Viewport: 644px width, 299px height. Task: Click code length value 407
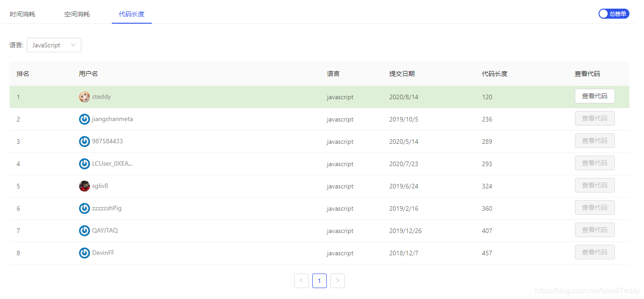(487, 231)
